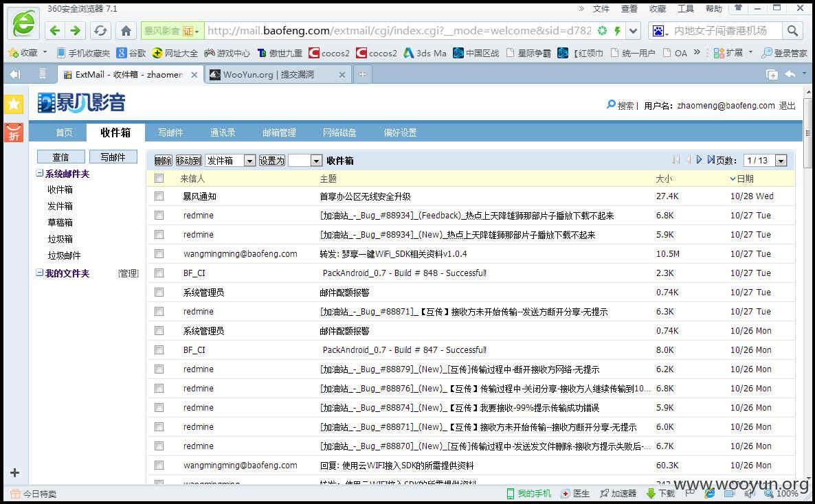Click the address bar search magnifier icon
This screenshot has width=815, height=504.
pyautogui.click(x=792, y=31)
